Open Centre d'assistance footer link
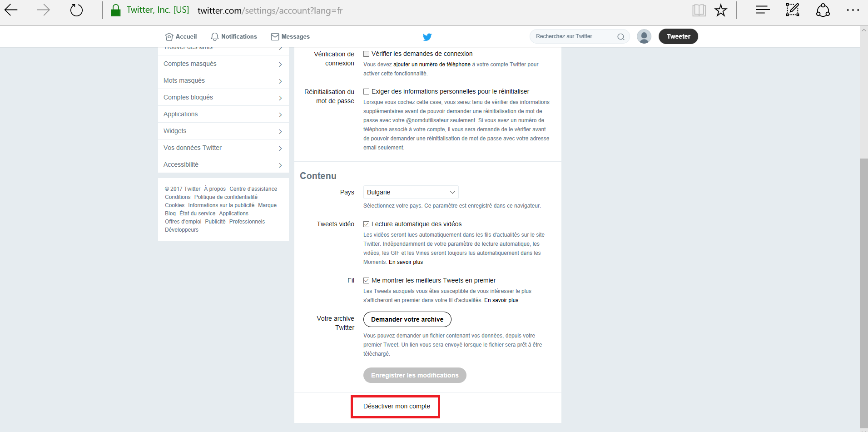 [253, 189]
